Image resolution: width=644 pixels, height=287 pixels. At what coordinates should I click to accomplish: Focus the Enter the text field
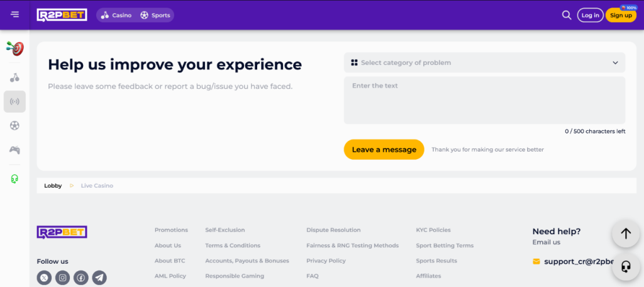click(x=484, y=100)
